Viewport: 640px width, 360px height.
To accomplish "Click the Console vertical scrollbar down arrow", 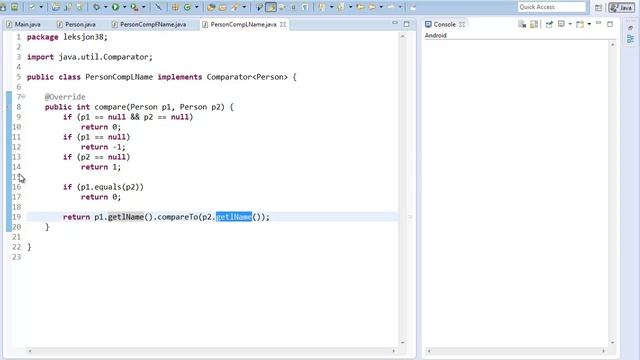I will [x=612, y=342].
